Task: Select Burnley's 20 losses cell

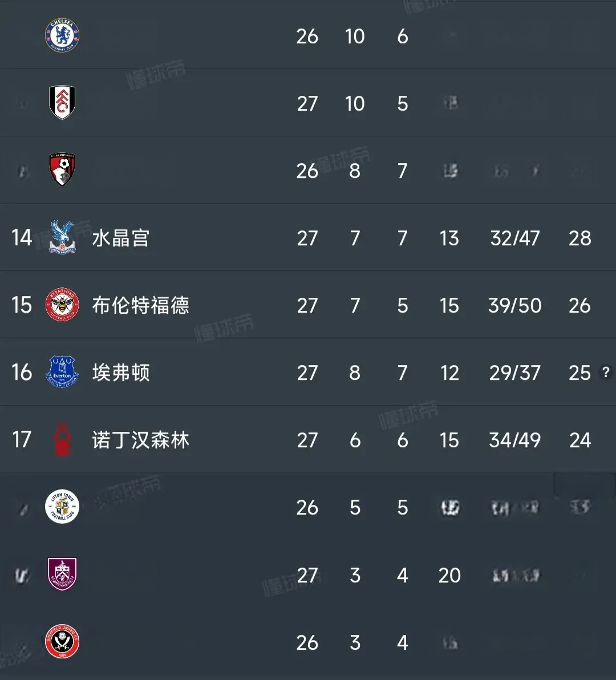Action: [449, 576]
